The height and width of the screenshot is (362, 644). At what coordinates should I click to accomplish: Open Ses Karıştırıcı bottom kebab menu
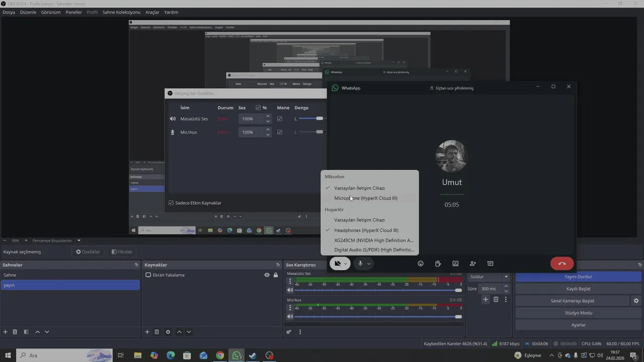pyautogui.click(x=300, y=332)
